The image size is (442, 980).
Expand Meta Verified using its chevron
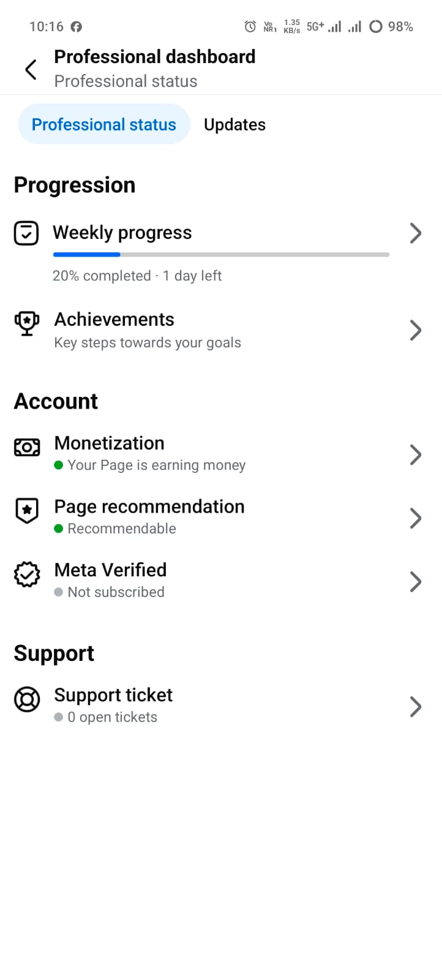click(x=416, y=582)
